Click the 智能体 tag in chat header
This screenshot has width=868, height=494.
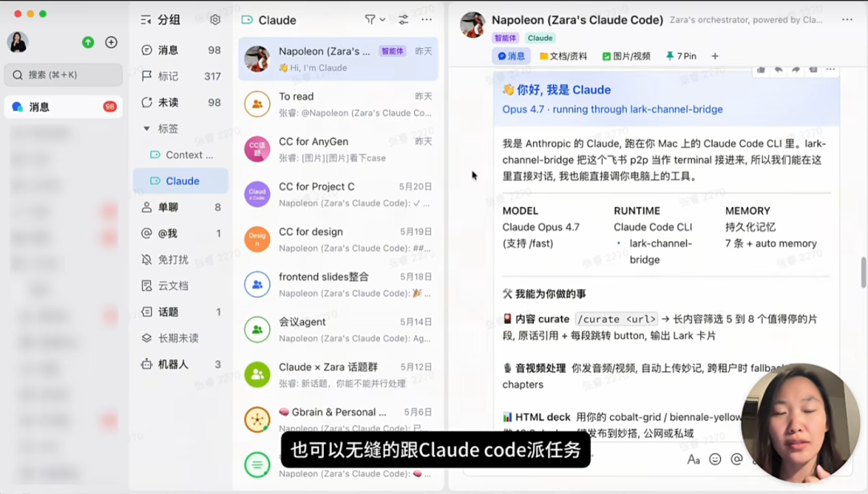pos(506,38)
